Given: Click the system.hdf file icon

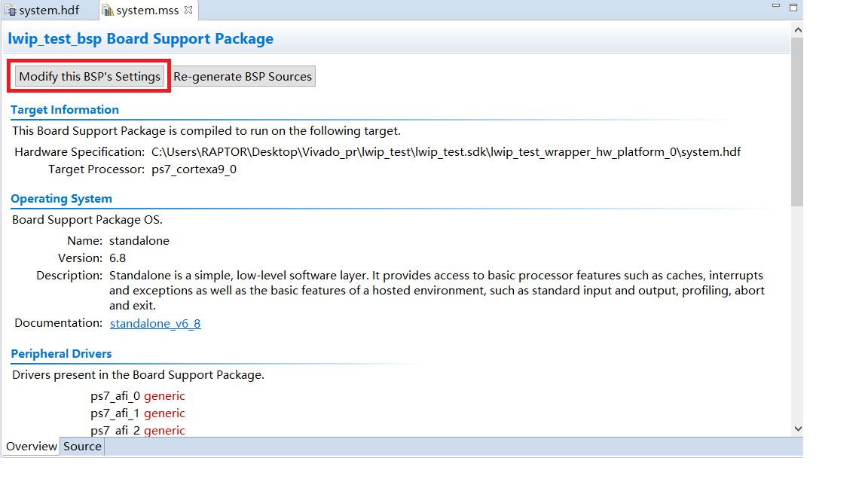Looking at the screenshot, I should point(11,11).
